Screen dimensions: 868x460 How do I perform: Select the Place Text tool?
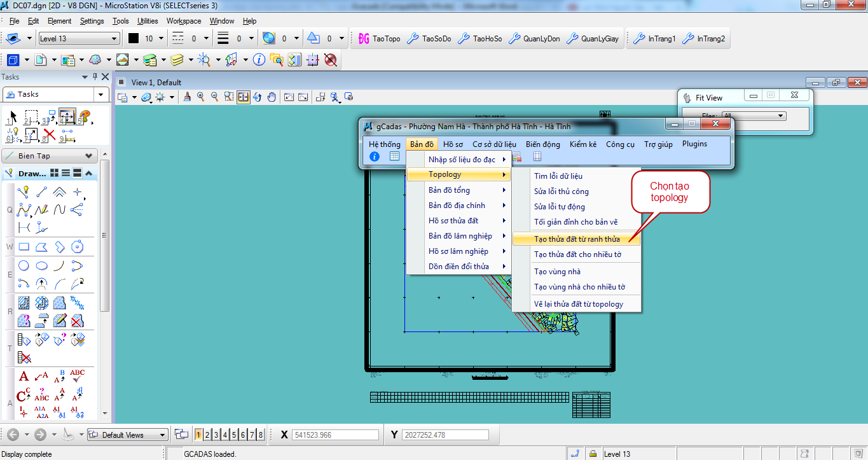(x=24, y=376)
